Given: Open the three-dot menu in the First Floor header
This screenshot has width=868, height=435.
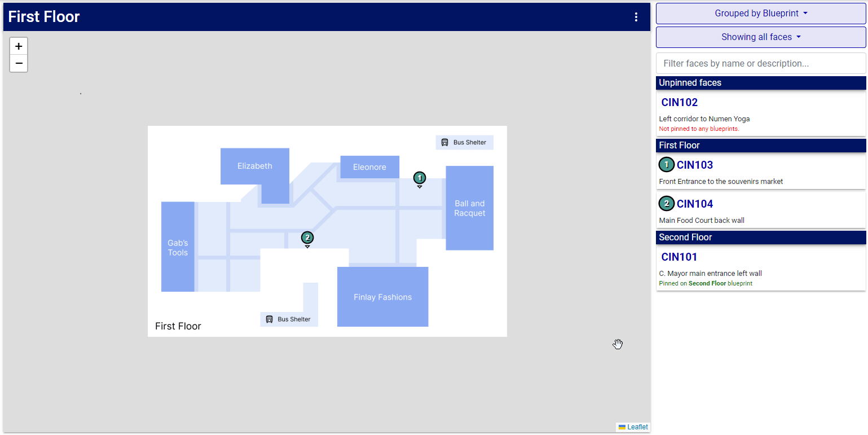Looking at the screenshot, I should [x=636, y=17].
